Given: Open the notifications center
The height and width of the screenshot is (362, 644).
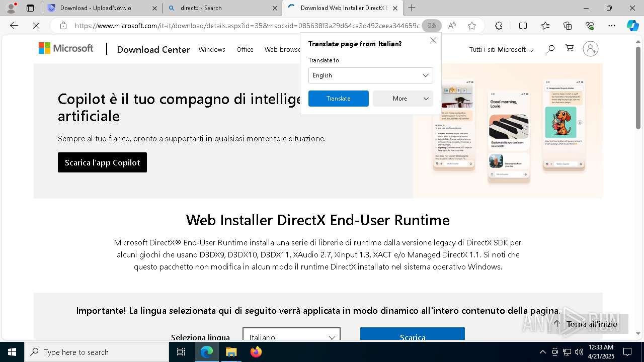Looking at the screenshot, I should coord(627,352).
